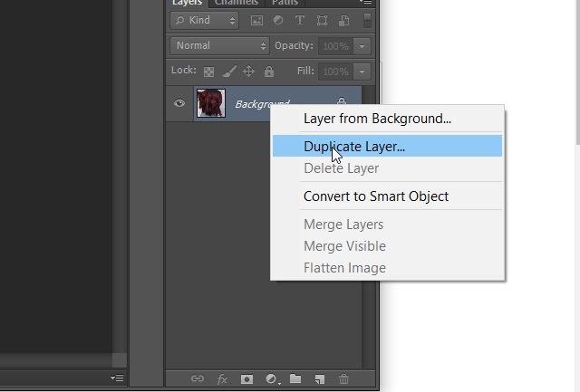Switch to the Paths tab
Screen dimensions: 580x392
[x=285, y=3]
